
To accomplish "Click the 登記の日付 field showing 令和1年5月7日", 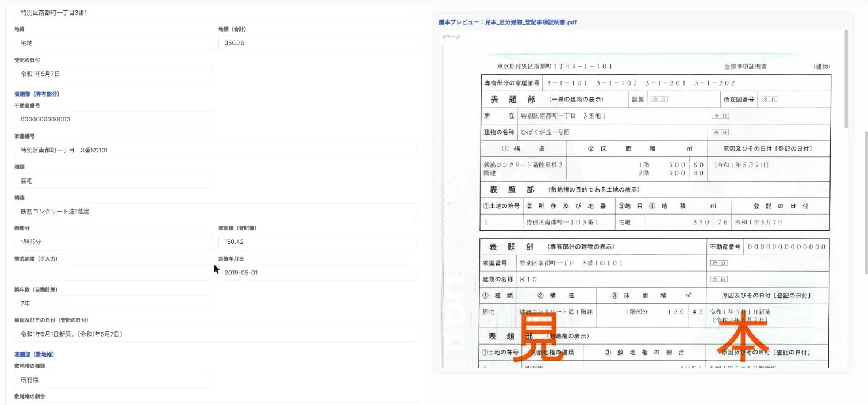I will 113,74.
